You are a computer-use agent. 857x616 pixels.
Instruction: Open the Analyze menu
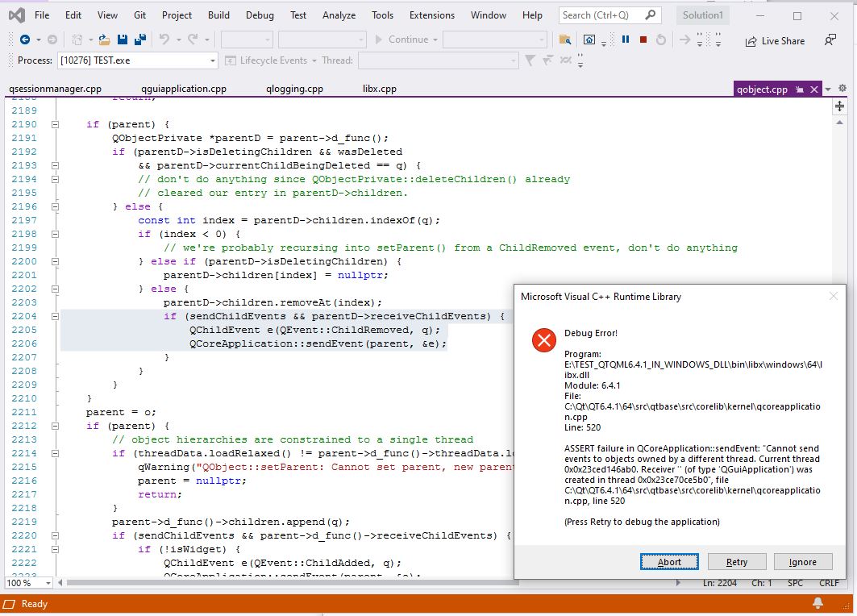pos(339,15)
